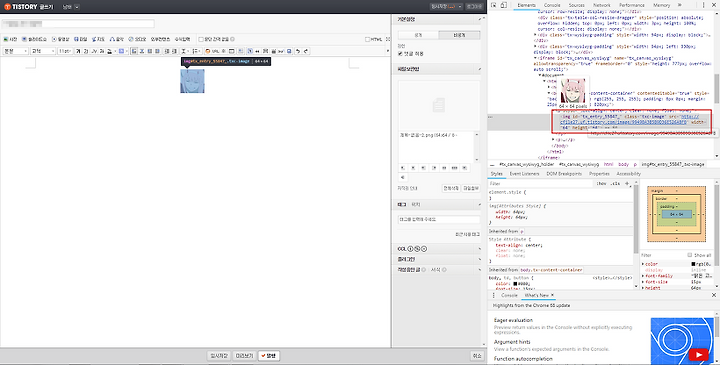Expand the CCL license section

(x=480, y=249)
